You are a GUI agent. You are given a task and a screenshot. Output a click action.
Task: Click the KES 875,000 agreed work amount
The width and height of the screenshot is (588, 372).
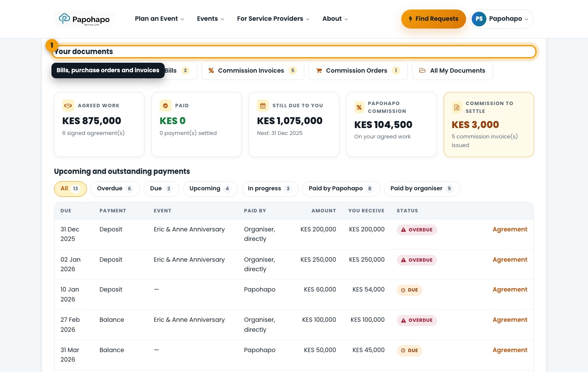(92, 121)
